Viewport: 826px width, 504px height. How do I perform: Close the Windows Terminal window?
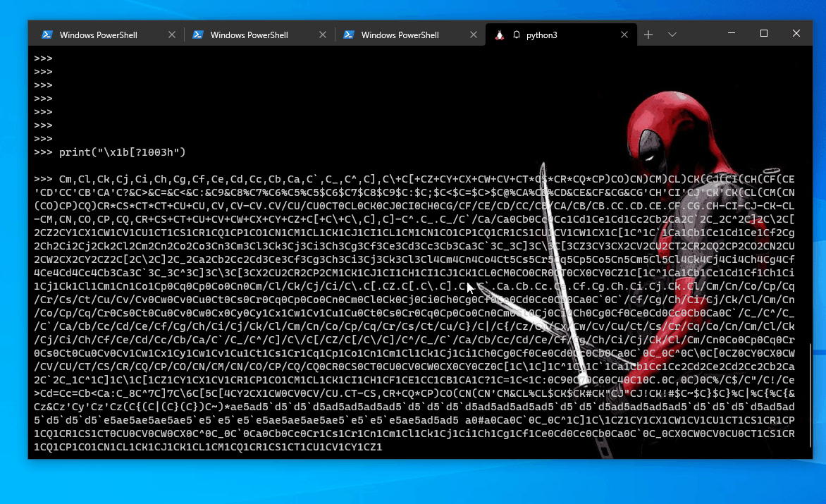796,33
